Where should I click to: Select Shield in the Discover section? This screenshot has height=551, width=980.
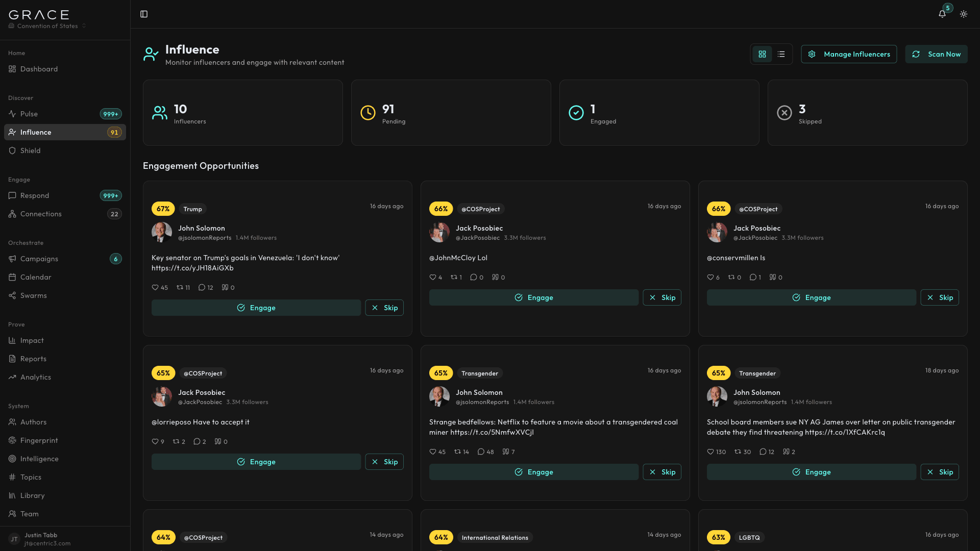31,151
